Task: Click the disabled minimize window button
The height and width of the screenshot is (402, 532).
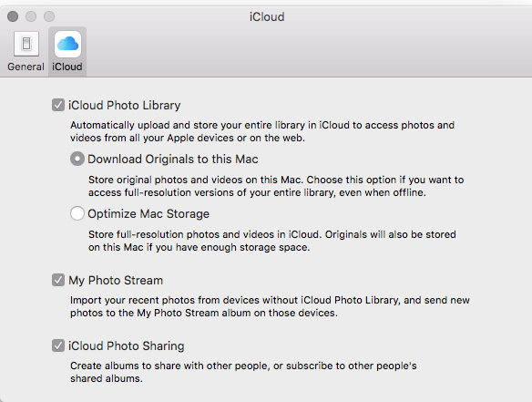Action: [31, 16]
